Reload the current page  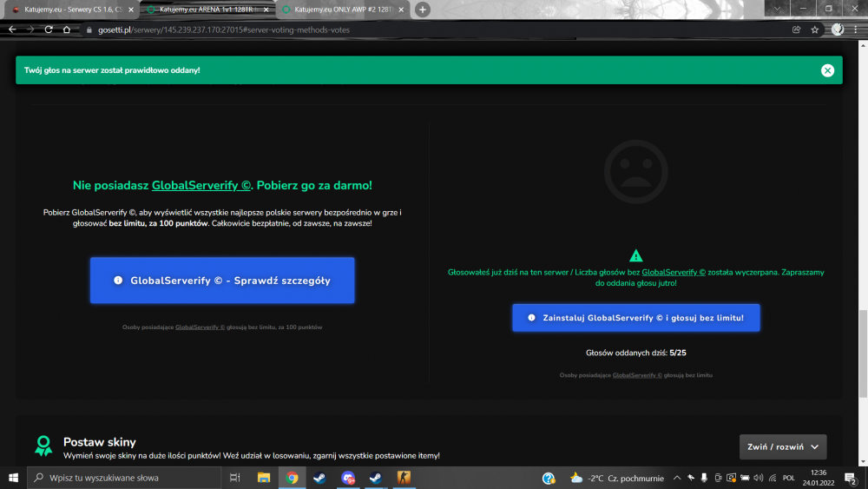(x=49, y=30)
